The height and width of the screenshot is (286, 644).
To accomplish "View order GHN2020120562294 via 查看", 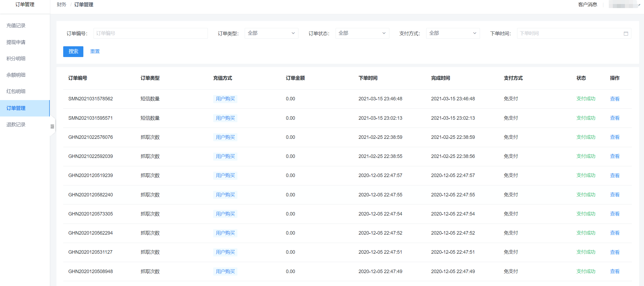I will (615, 233).
